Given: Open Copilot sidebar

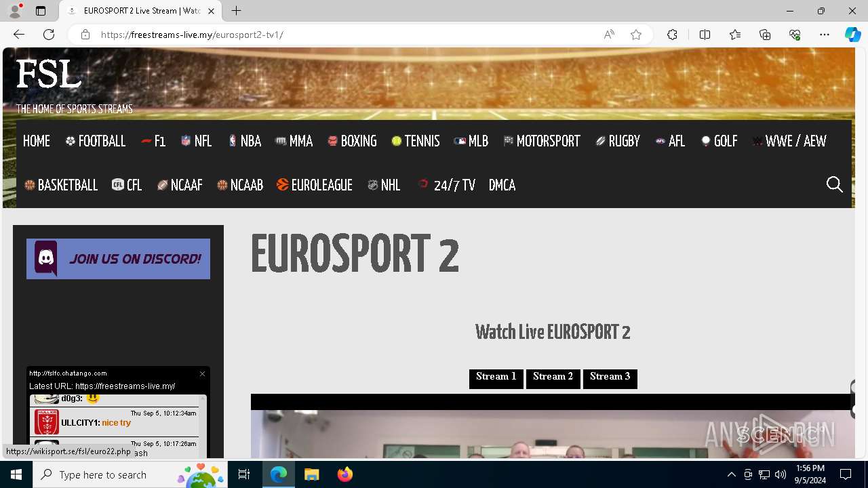Looking at the screenshot, I should click(x=852, y=35).
